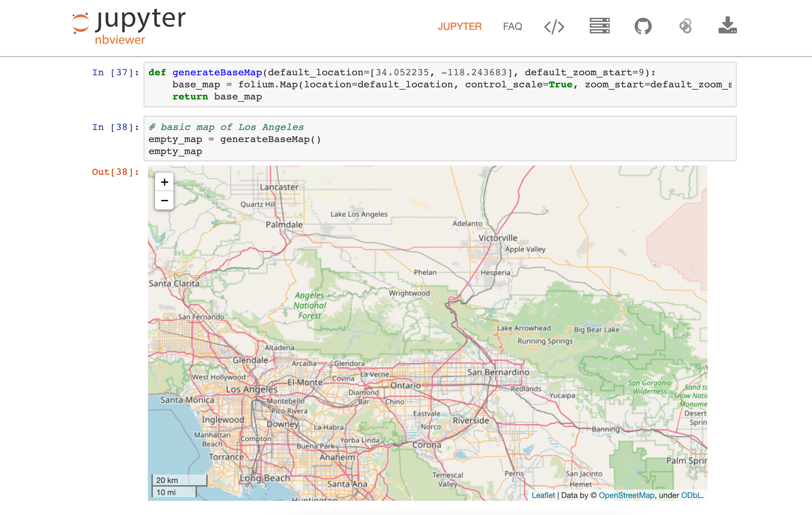Image resolution: width=812 pixels, height=515 pixels.
Task: Zoom in the map with plus button
Action: point(164,182)
